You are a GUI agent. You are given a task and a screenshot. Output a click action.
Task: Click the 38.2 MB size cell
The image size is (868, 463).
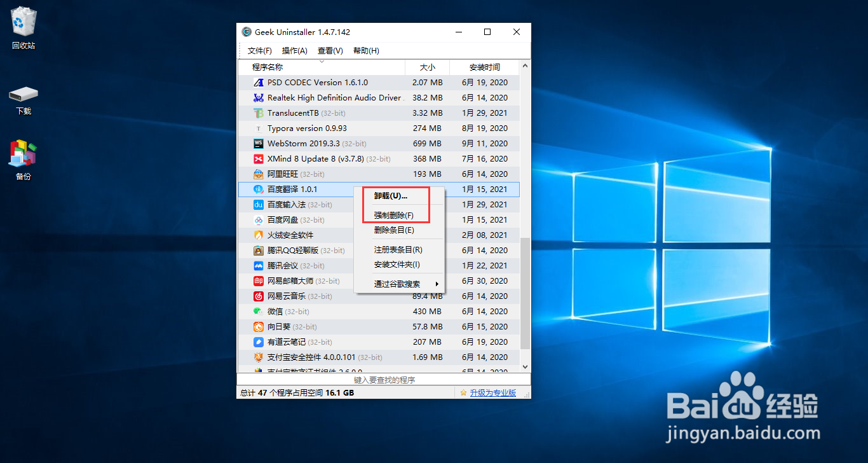point(427,98)
